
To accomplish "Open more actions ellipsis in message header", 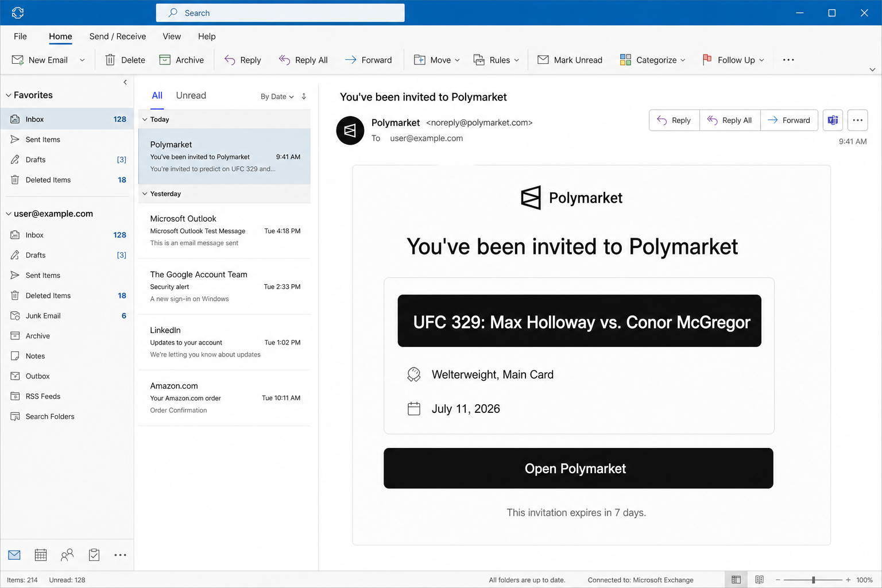I will coord(857,120).
